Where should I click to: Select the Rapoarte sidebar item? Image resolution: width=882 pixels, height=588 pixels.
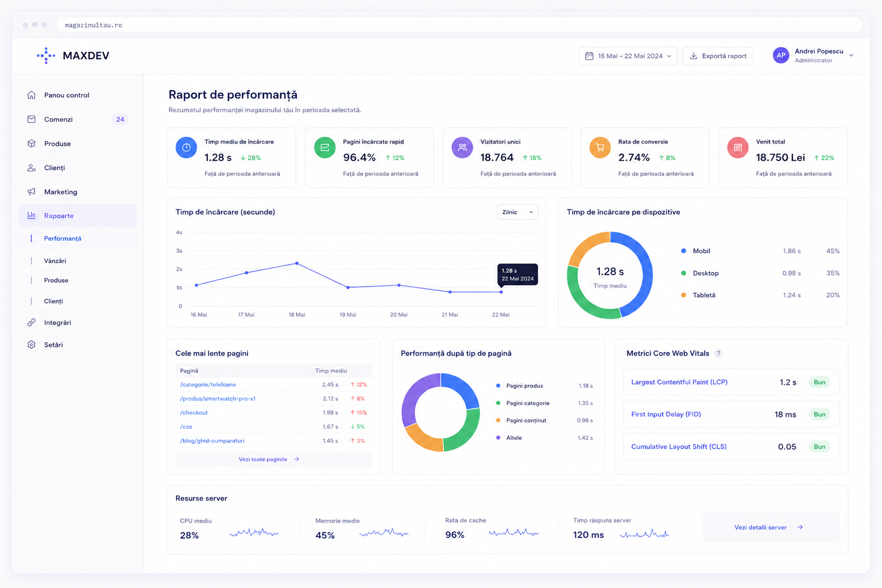(x=78, y=215)
